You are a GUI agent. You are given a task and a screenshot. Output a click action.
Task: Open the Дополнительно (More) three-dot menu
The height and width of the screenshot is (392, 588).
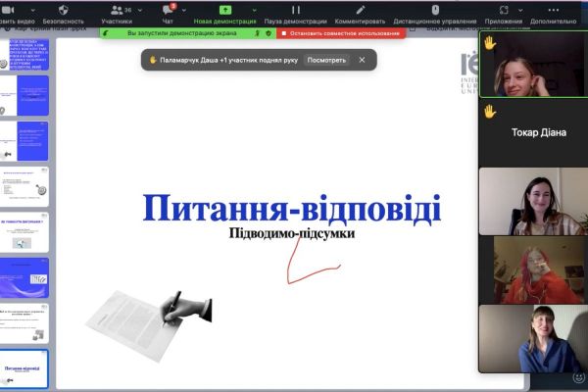554,12
